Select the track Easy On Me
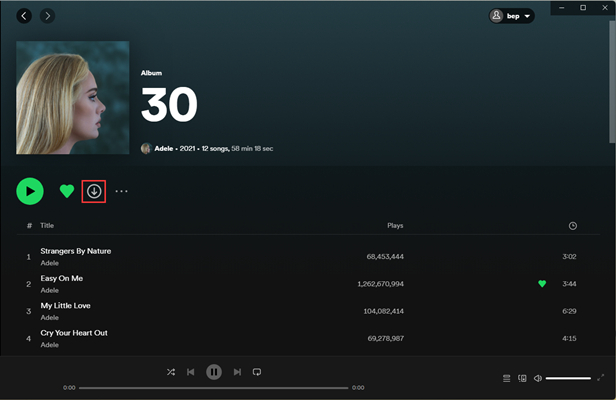 point(62,278)
